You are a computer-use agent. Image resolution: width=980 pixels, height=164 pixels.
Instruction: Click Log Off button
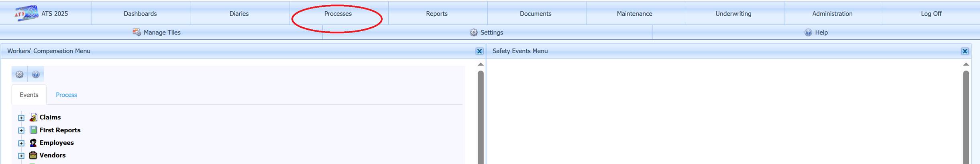[x=931, y=14]
